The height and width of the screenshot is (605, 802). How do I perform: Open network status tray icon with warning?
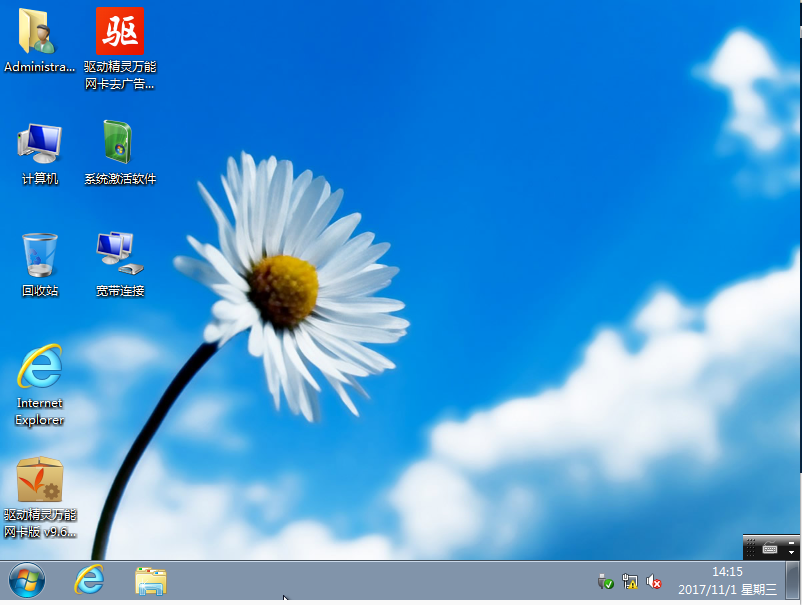click(x=630, y=581)
